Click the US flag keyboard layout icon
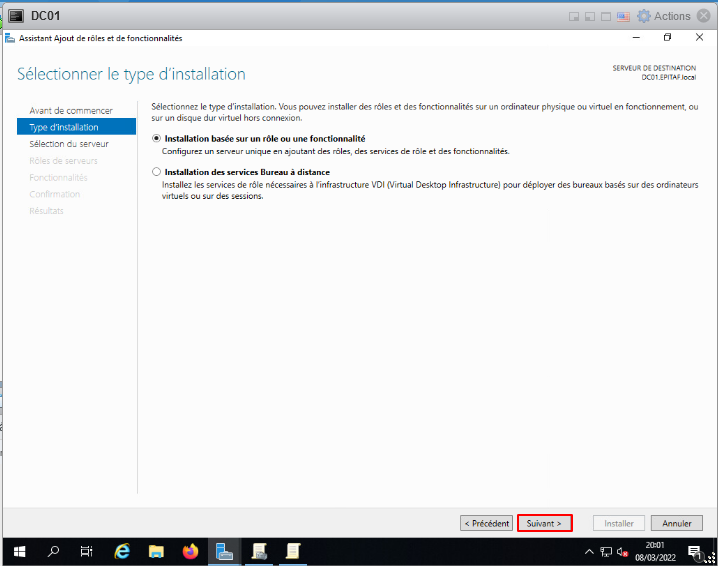The image size is (718, 566). coord(623,16)
